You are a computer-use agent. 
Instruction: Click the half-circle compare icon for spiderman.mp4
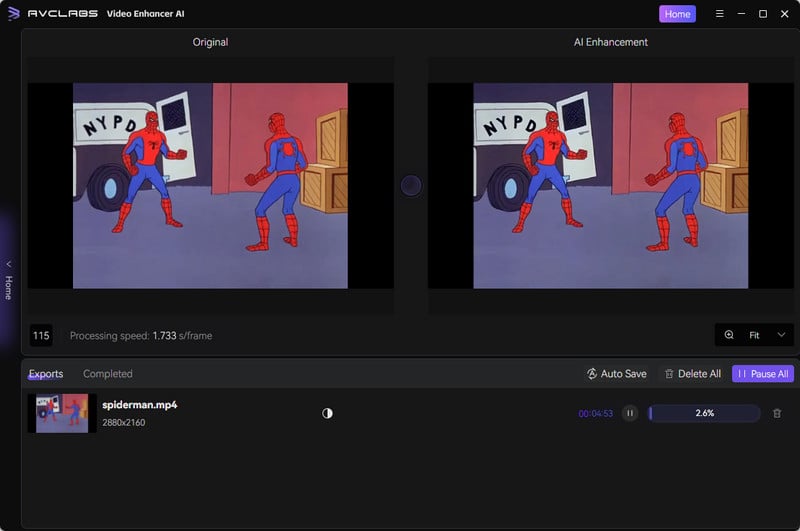328,413
